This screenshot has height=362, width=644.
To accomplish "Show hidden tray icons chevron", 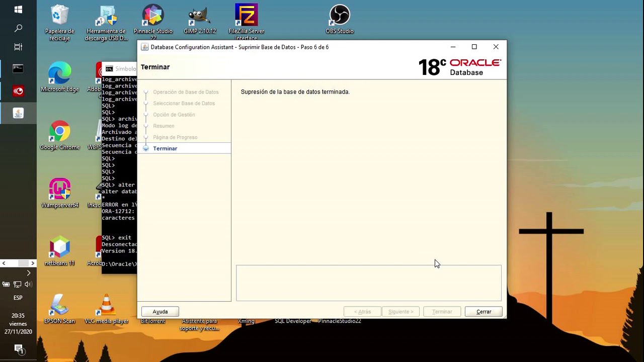I will tap(28, 273).
